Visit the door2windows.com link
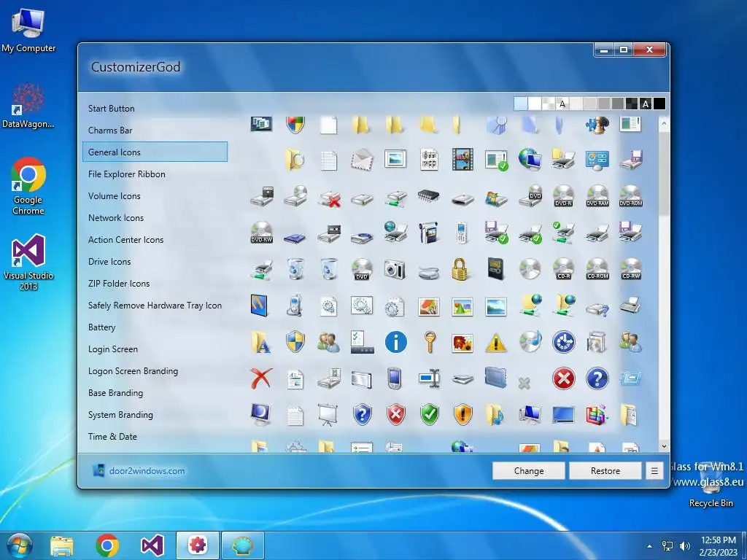747x560 pixels. [147, 471]
